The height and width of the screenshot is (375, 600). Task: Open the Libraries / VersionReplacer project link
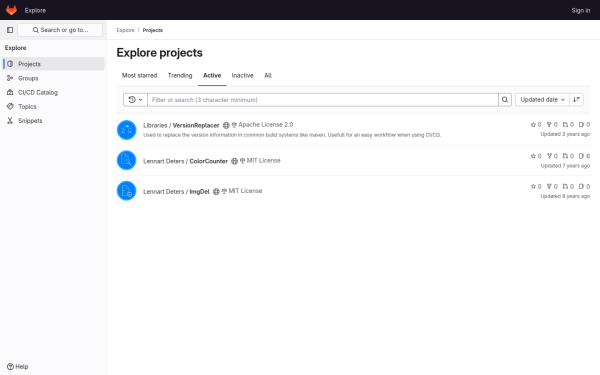pos(181,126)
